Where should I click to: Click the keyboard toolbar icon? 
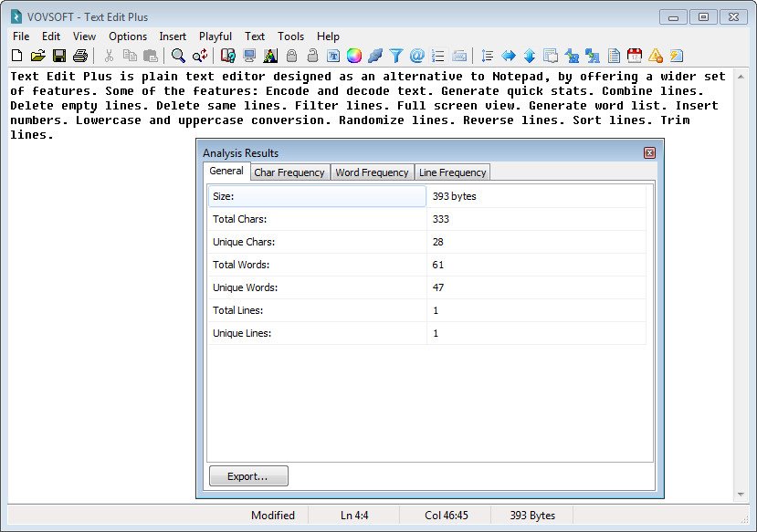(459, 56)
